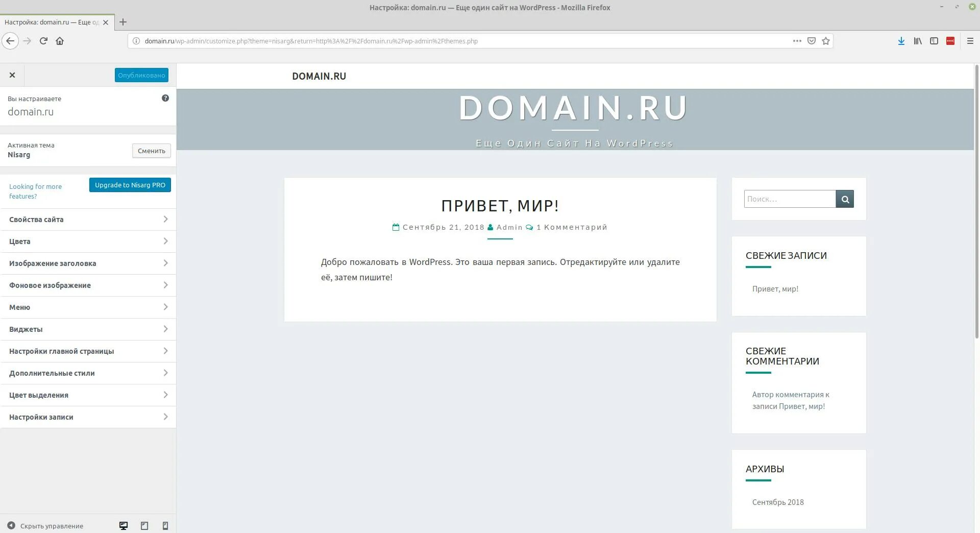
Task: Click the DOMAIN.RU navbar site title
Action: pos(319,76)
